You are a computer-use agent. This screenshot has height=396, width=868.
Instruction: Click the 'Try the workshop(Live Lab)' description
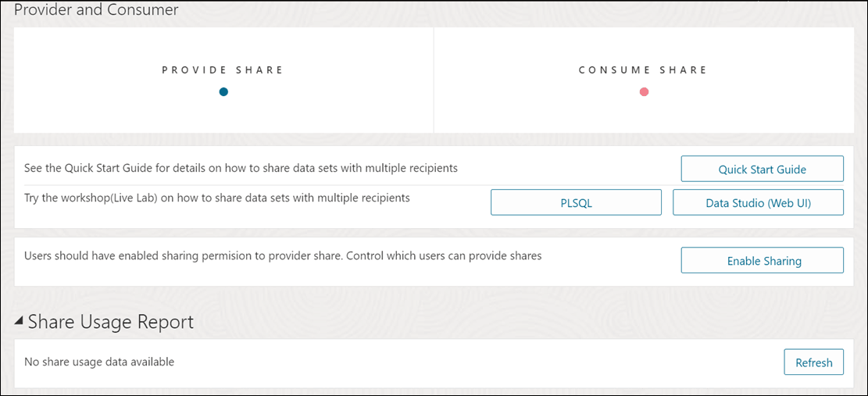217,198
